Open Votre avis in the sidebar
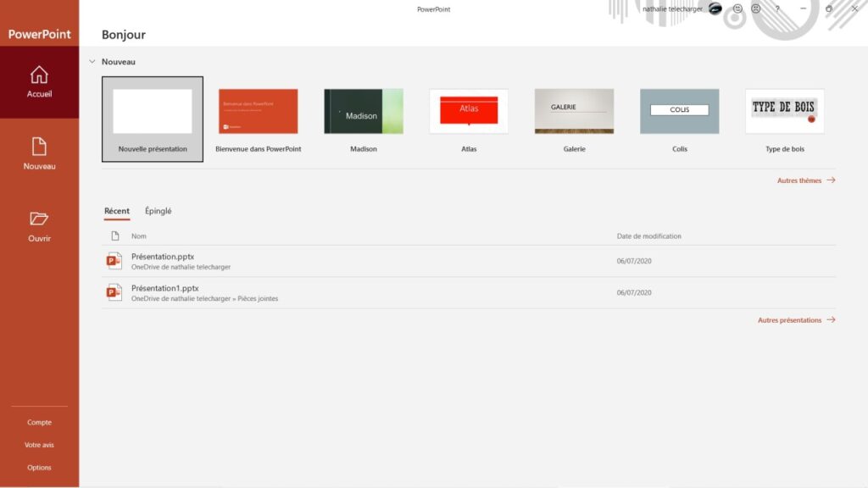This screenshot has height=488, width=868. tap(39, 445)
